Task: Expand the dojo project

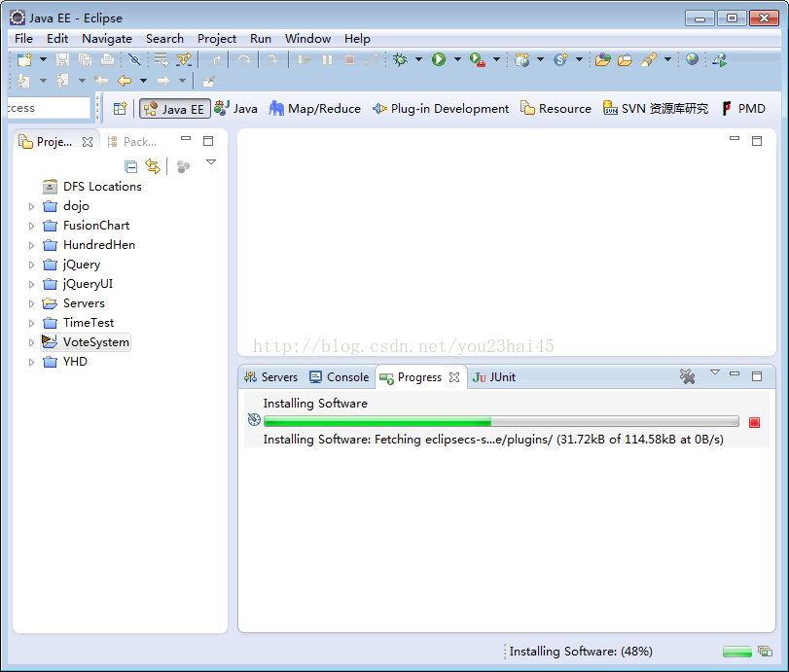Action: click(x=31, y=207)
